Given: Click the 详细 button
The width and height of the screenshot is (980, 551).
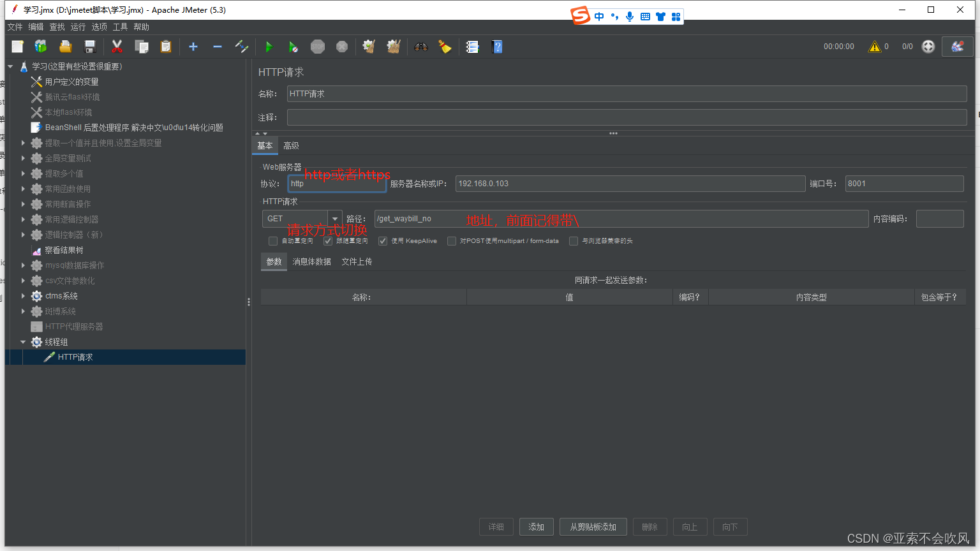Looking at the screenshot, I should (496, 527).
